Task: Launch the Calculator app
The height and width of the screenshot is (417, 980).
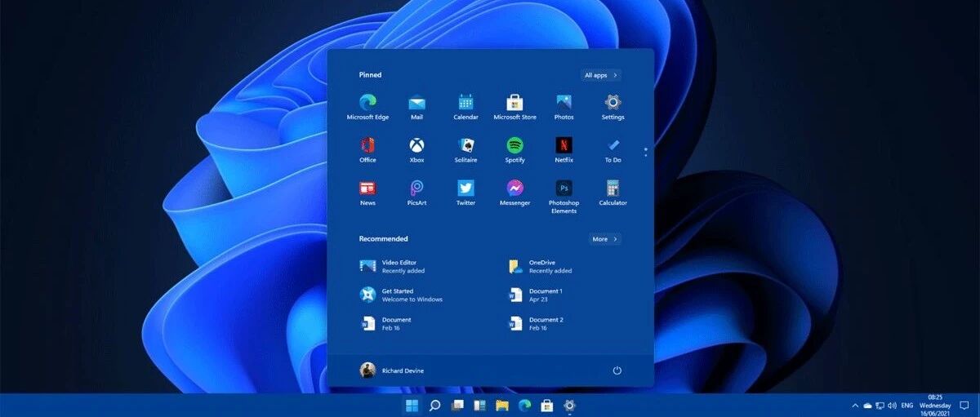Action: click(612, 193)
